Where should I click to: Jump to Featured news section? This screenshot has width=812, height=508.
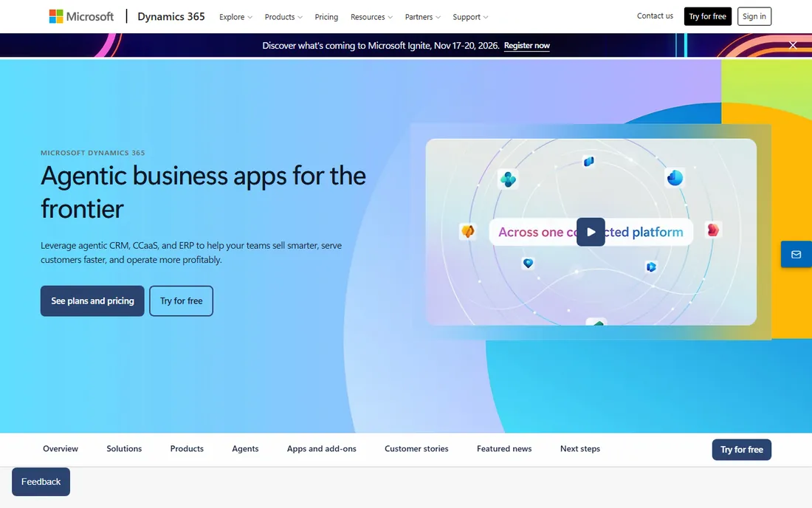pyautogui.click(x=504, y=449)
